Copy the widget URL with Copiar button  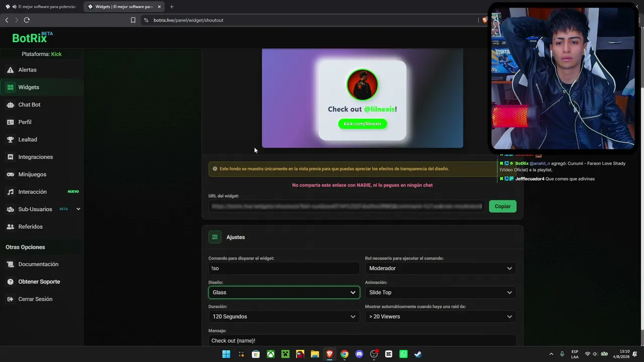tap(503, 206)
